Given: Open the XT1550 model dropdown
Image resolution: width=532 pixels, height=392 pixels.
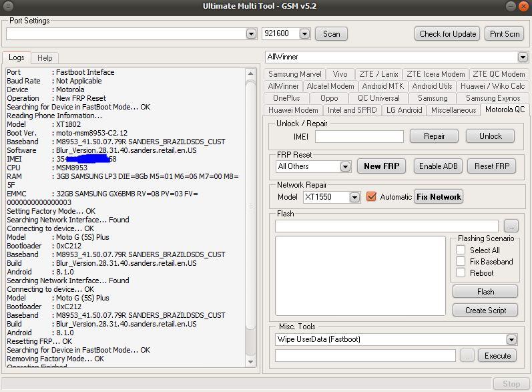Looking at the screenshot, I should coord(354,197).
